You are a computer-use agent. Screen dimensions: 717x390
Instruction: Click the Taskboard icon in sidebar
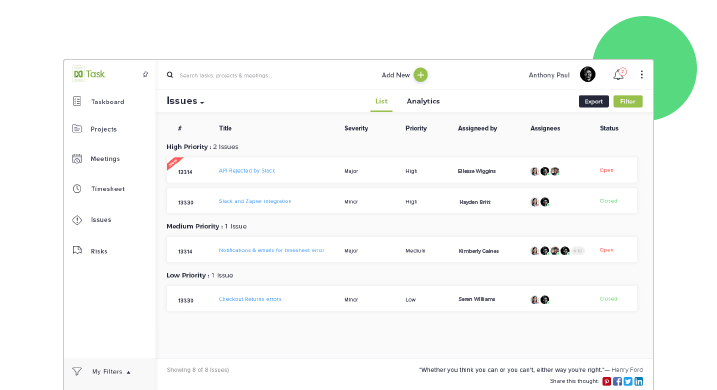click(77, 102)
